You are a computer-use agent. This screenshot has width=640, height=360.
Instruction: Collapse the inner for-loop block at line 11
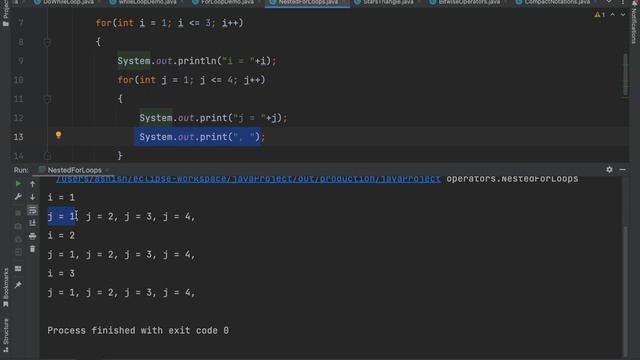(x=47, y=99)
